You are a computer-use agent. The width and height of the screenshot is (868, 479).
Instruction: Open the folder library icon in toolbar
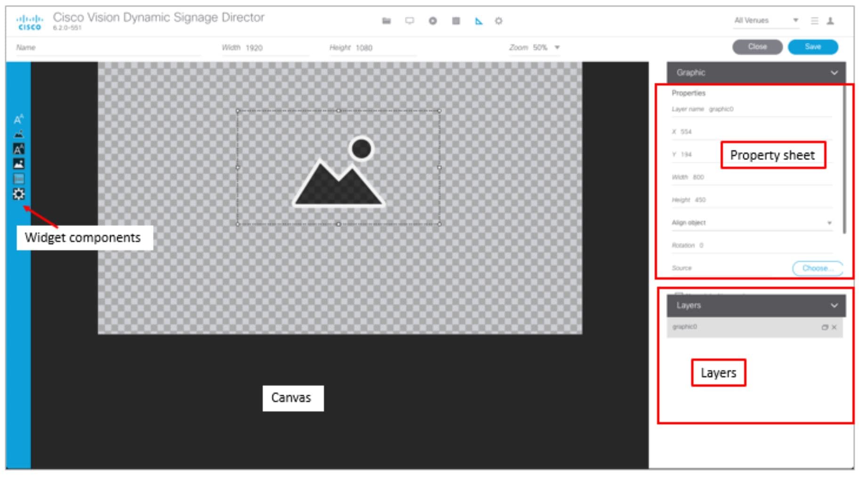(x=387, y=21)
